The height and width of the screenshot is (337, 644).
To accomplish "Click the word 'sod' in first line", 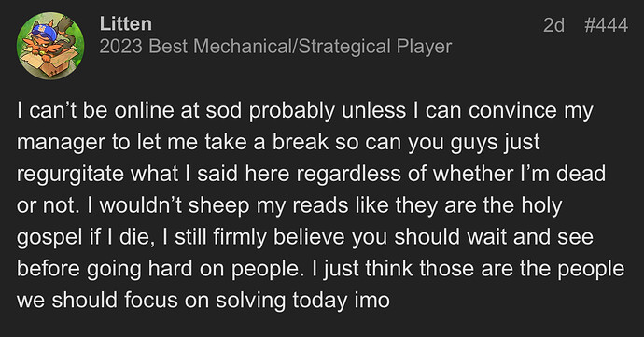I will (x=223, y=110).
